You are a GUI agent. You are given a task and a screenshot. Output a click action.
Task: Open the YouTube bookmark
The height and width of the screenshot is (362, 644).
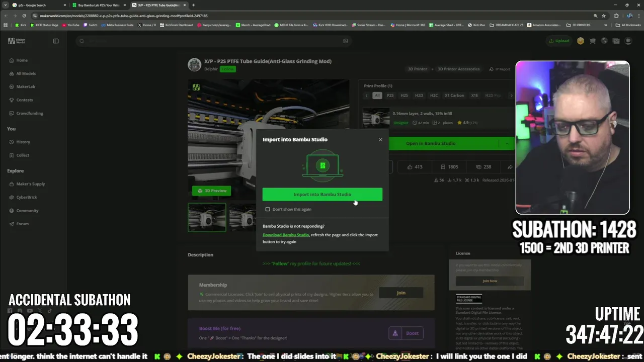click(71, 25)
